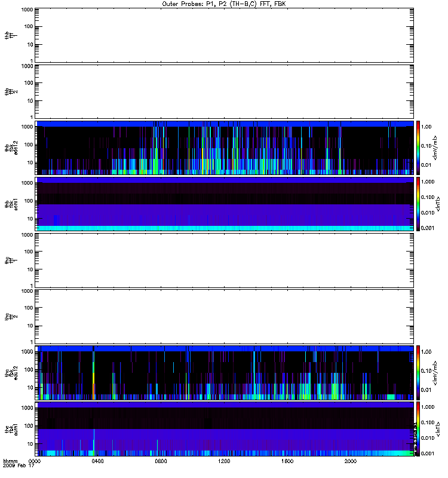Screen dimensions: 448x478
Task: Click the '100' tick label of thb fff 2 panel
Action: click(29, 83)
